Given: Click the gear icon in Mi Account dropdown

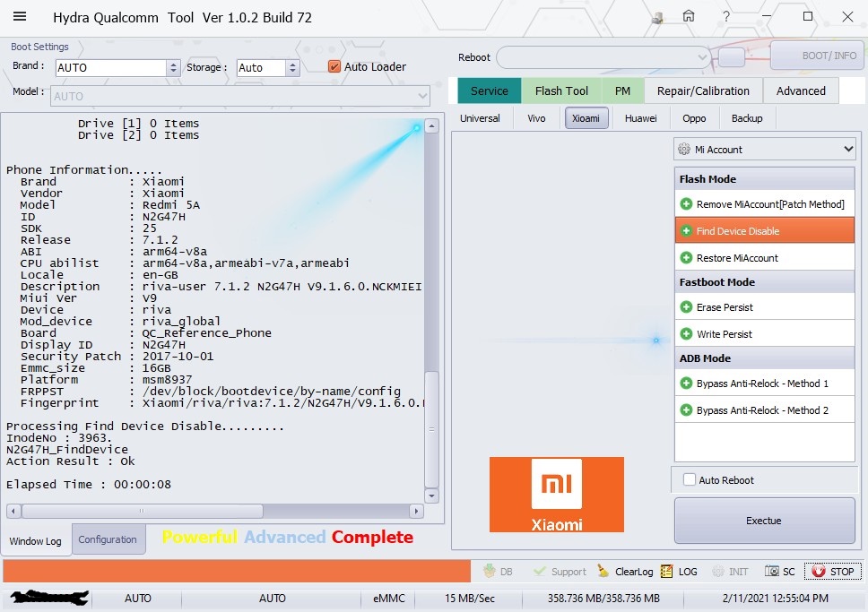Looking at the screenshot, I should pos(684,150).
